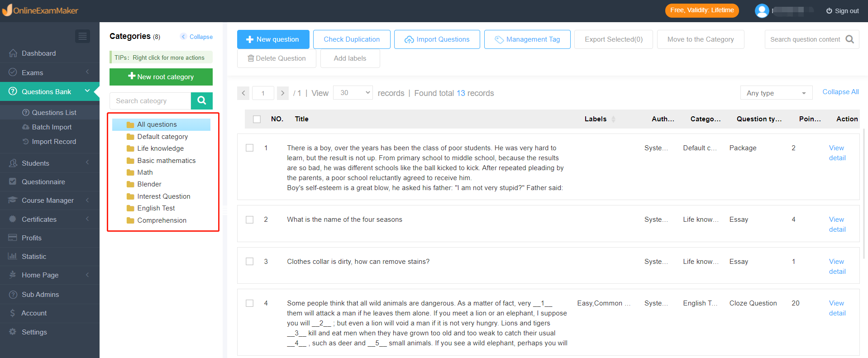Viewport: 868px width, 358px height.
Task: Click the Students icon in sidebar
Action: (x=13, y=163)
